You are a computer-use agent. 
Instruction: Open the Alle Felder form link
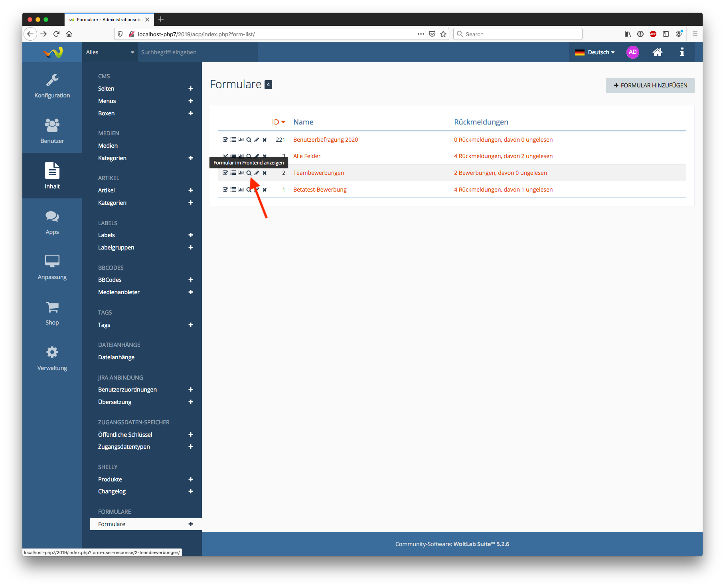click(x=307, y=156)
